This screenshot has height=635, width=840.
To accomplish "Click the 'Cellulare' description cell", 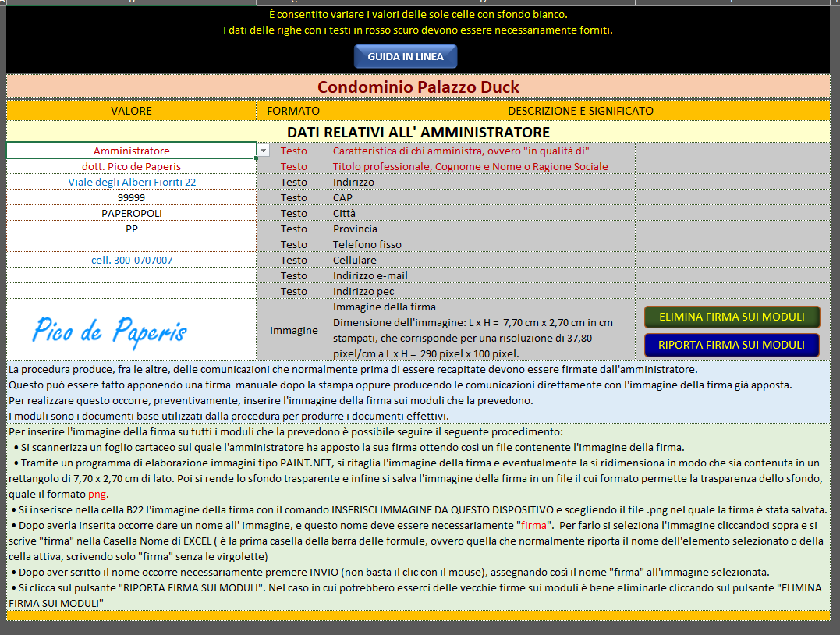I will coord(484,260).
